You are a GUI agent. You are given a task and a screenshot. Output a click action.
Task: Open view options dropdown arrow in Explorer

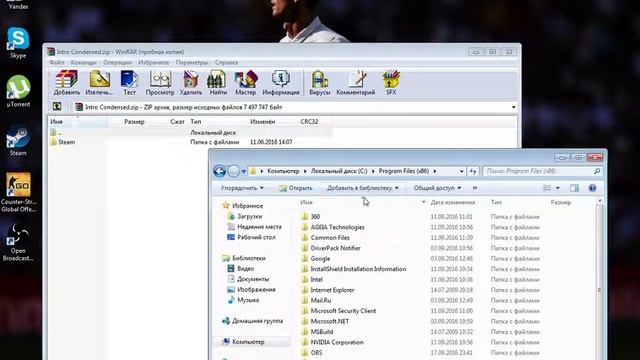(x=558, y=188)
